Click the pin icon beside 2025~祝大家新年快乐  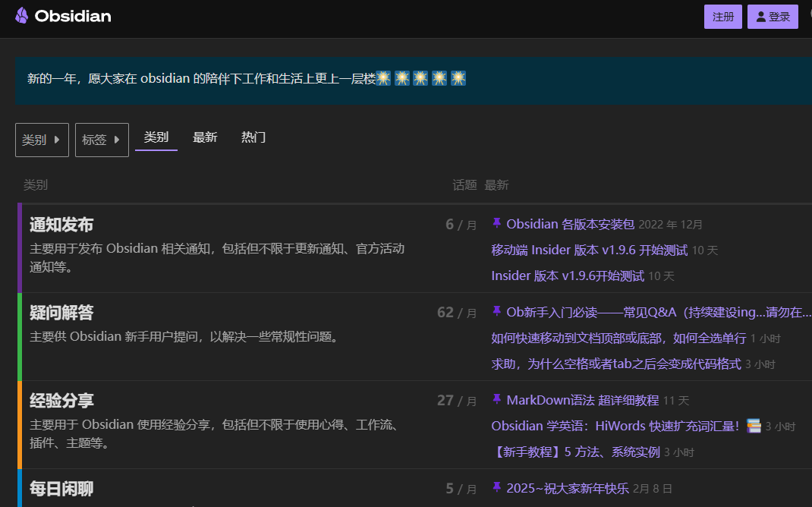[496, 487]
